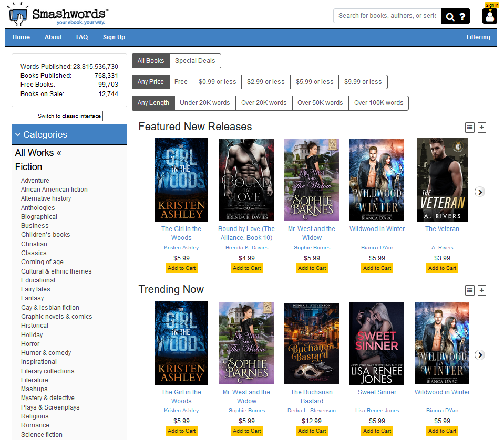Add The Veteran to cart
This screenshot has height=440, width=504.
click(x=442, y=268)
